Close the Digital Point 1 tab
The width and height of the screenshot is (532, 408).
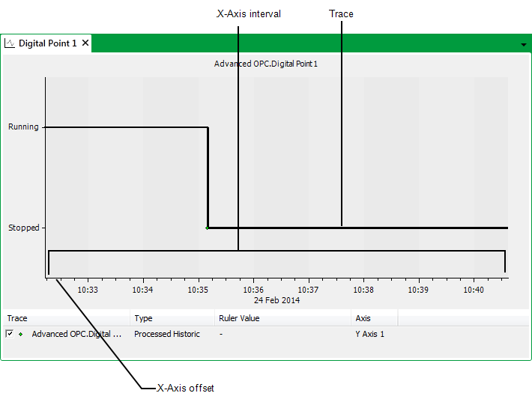[85, 43]
